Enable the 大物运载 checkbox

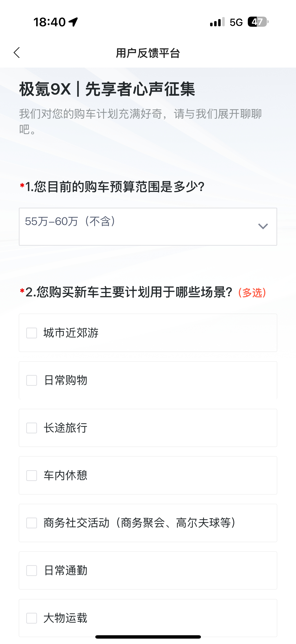32,618
